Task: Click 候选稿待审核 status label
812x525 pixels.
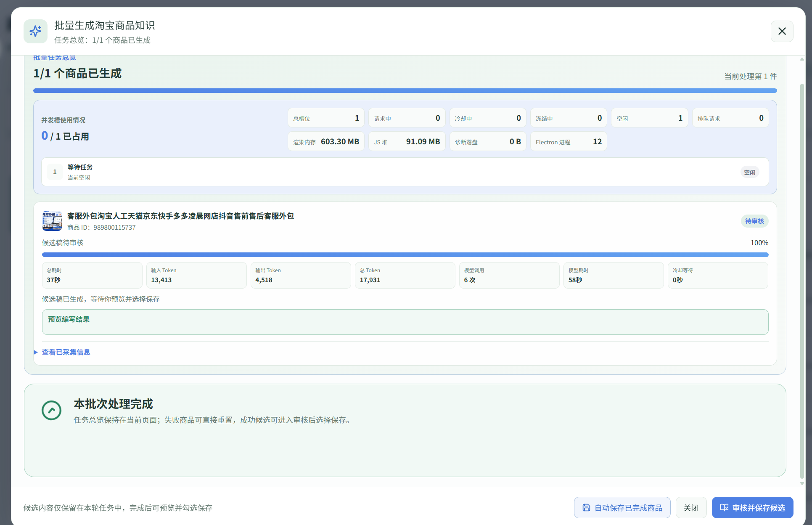Action: [63, 243]
